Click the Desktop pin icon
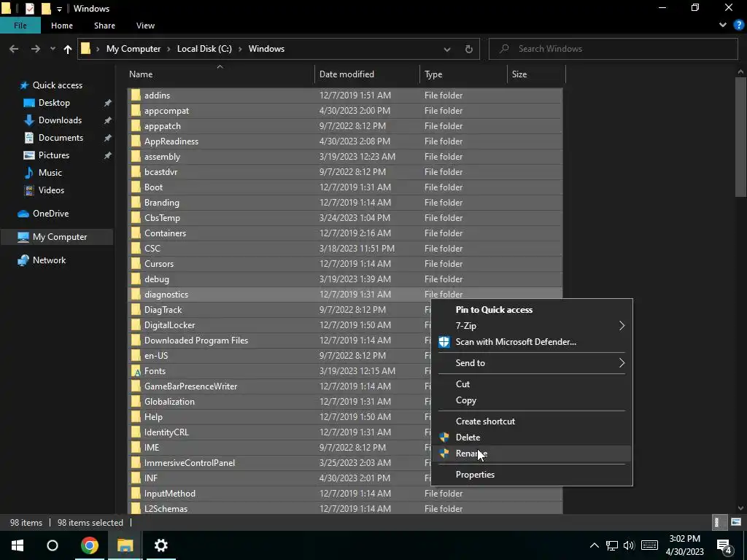 click(x=108, y=103)
